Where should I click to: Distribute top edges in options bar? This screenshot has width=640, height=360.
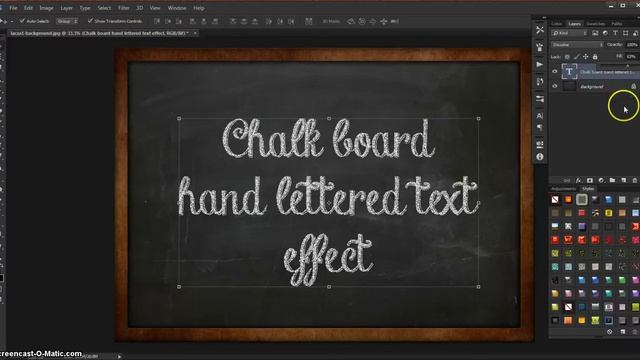(x=233, y=21)
